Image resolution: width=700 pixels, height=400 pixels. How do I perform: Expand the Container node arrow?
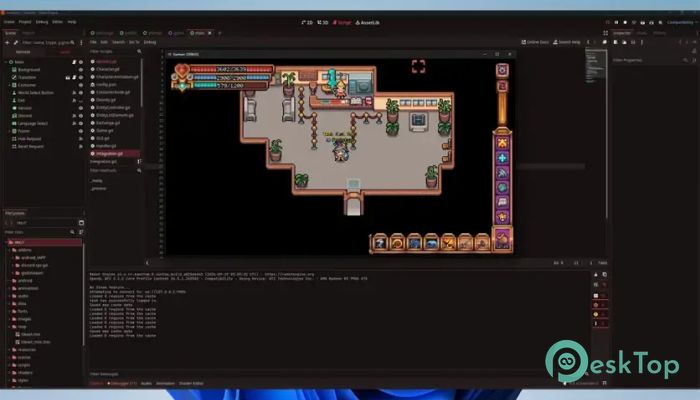coord(10,85)
